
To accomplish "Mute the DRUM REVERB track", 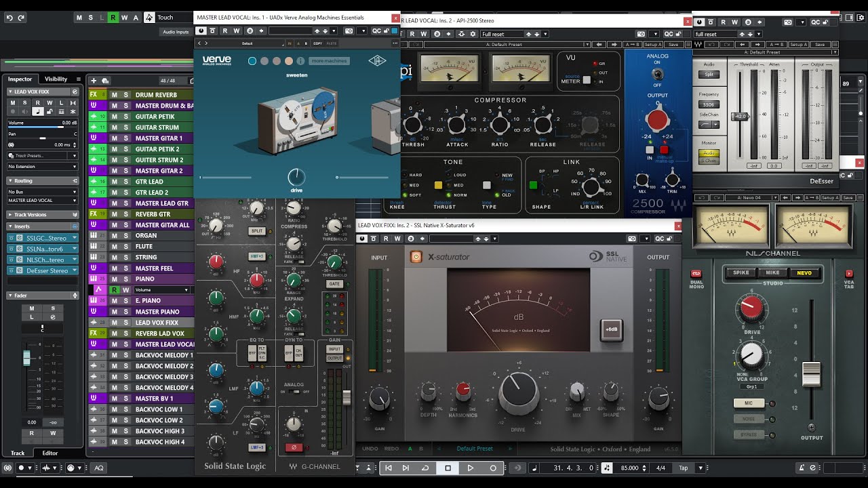I will [x=114, y=95].
